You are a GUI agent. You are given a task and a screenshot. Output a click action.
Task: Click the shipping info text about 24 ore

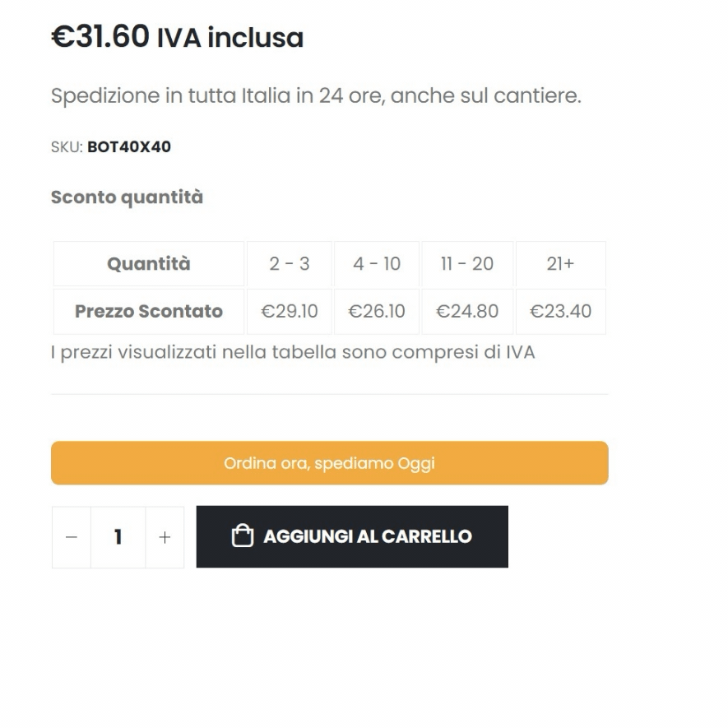pyautogui.click(x=316, y=96)
